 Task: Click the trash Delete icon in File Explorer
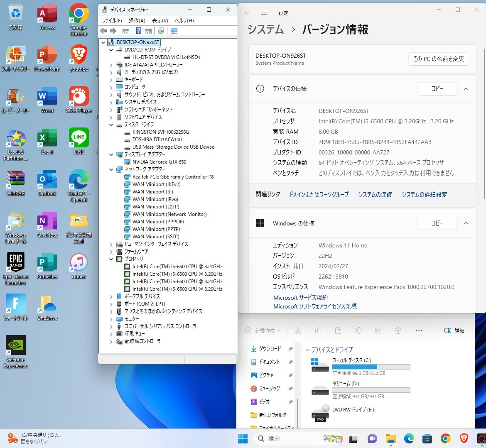pos(398,330)
